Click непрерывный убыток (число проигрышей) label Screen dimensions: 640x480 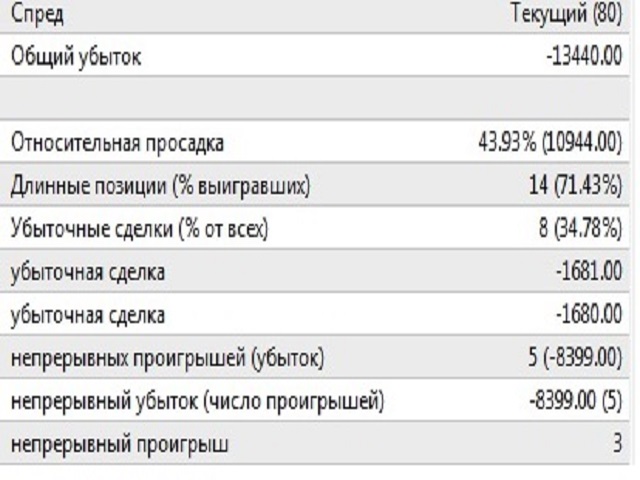(x=198, y=401)
